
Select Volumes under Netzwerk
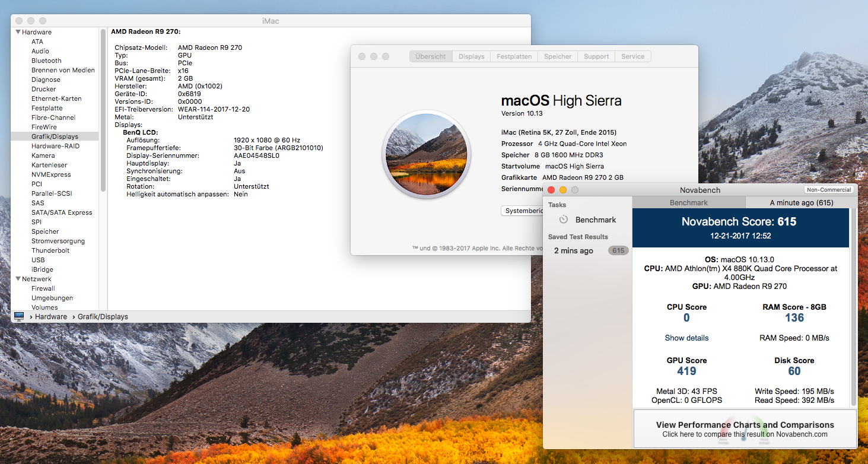click(44, 307)
